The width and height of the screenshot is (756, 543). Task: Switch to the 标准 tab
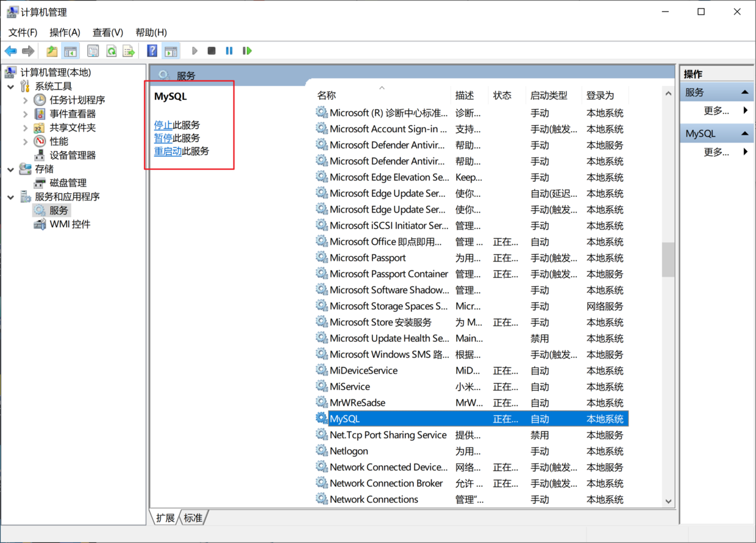[x=193, y=518]
